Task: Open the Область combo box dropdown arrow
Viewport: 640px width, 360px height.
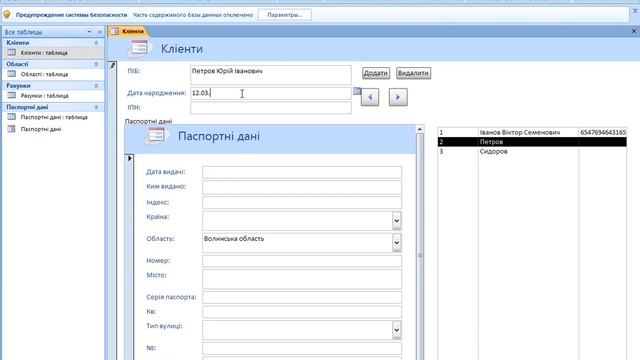Action: pos(396,243)
